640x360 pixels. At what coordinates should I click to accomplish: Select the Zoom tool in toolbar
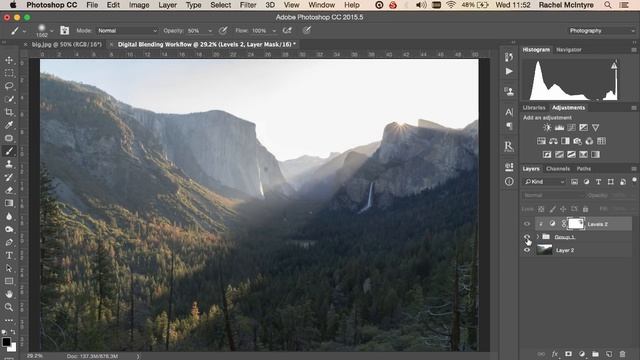(x=9, y=307)
